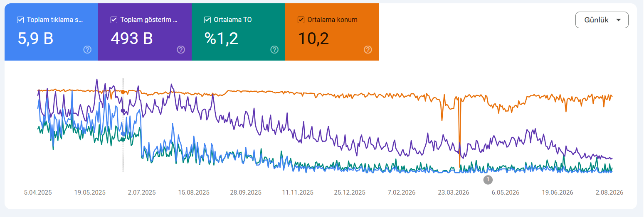Uncheck the Ortalama TO checkbox
This screenshot has width=644, height=217.
pos(207,20)
